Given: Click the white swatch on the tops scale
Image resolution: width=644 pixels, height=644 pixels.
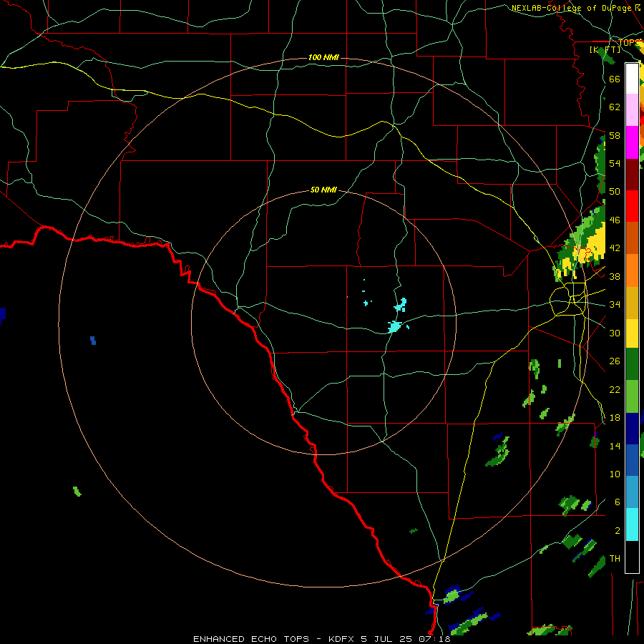Looking at the screenshot, I should pos(632,79).
